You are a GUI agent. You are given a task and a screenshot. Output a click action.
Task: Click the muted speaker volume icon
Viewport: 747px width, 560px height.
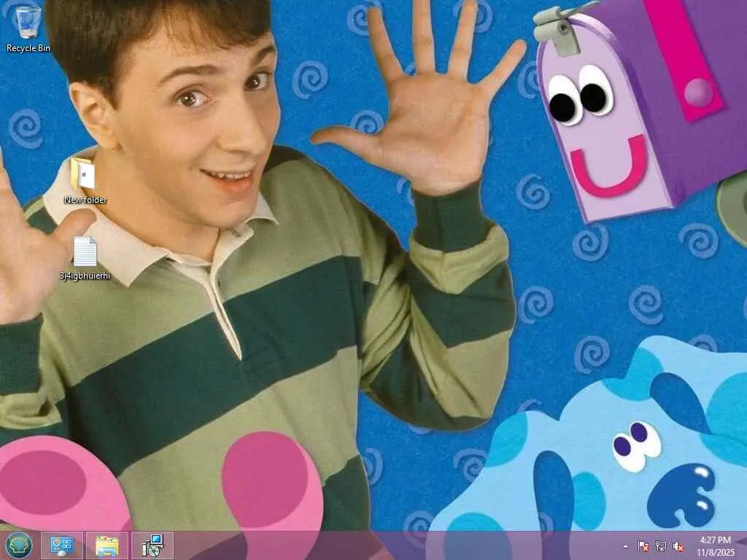coord(678,546)
